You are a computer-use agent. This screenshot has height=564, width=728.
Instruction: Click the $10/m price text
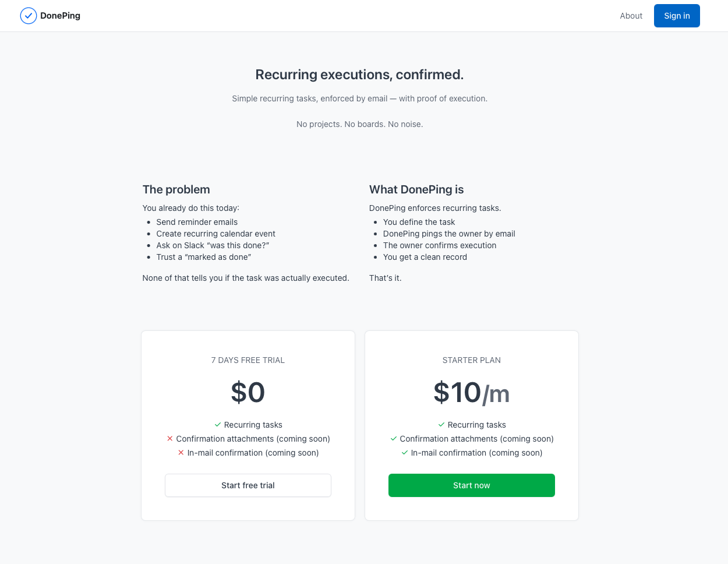pyautogui.click(x=471, y=392)
